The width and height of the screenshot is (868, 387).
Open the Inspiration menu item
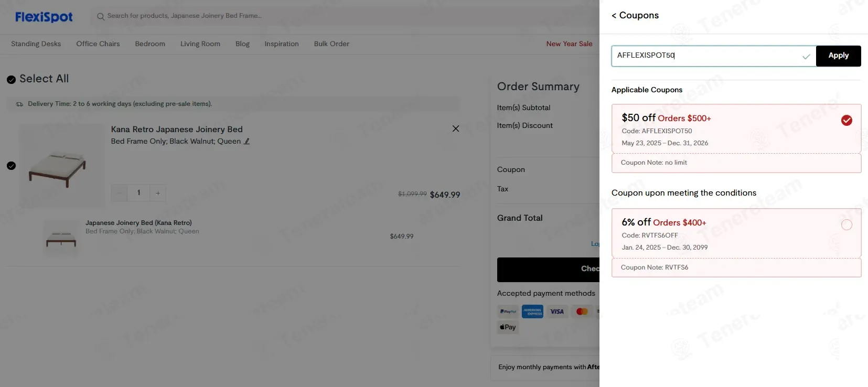pos(282,44)
